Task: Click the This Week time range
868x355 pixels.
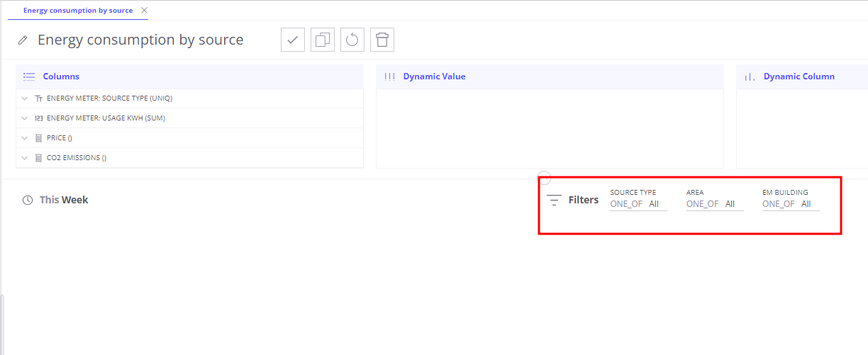Action: pyautogui.click(x=64, y=200)
